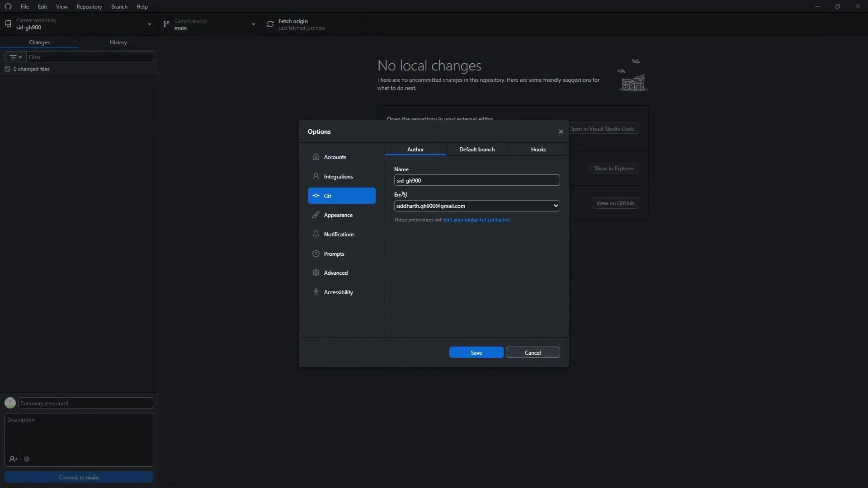This screenshot has width=868, height=488.
Task: Open the View menu
Action: point(61,6)
